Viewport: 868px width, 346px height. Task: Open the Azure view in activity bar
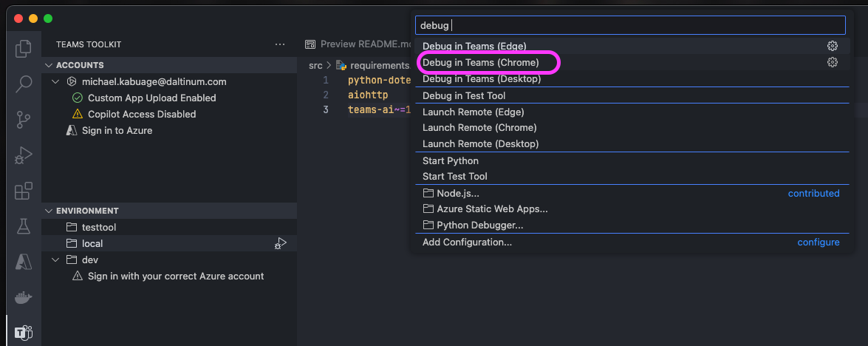click(x=23, y=261)
